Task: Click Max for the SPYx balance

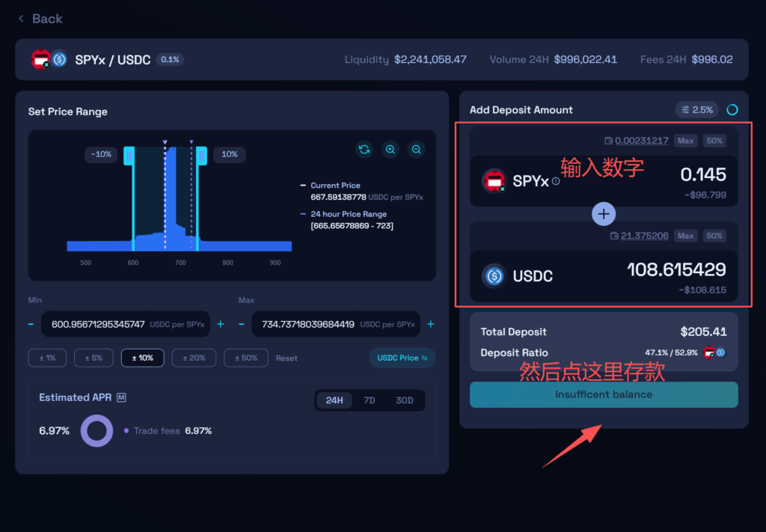Action: 685,141
